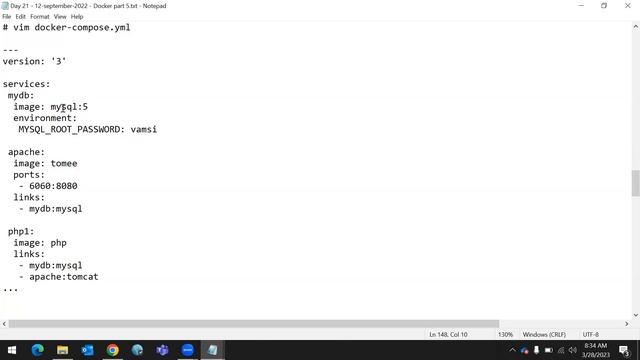Viewport: 640px width, 360px height.
Task: Click the 'image: tomee' line
Action: [45, 164]
